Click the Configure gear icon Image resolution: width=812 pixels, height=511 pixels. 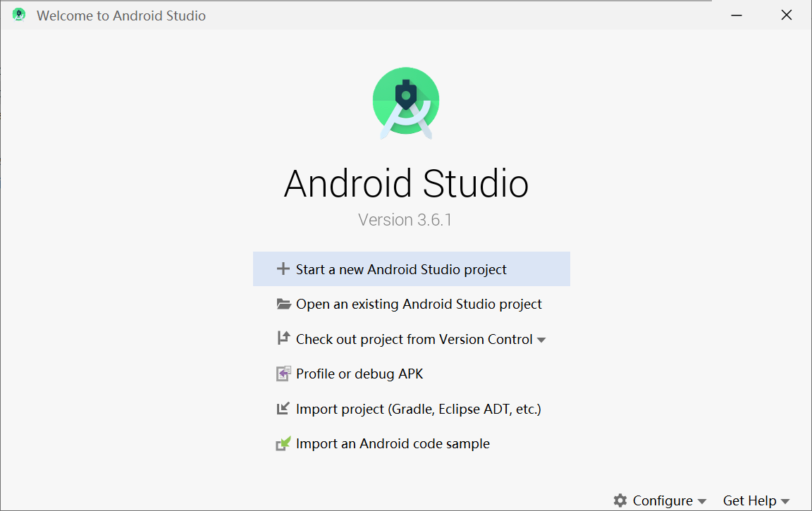(x=620, y=500)
